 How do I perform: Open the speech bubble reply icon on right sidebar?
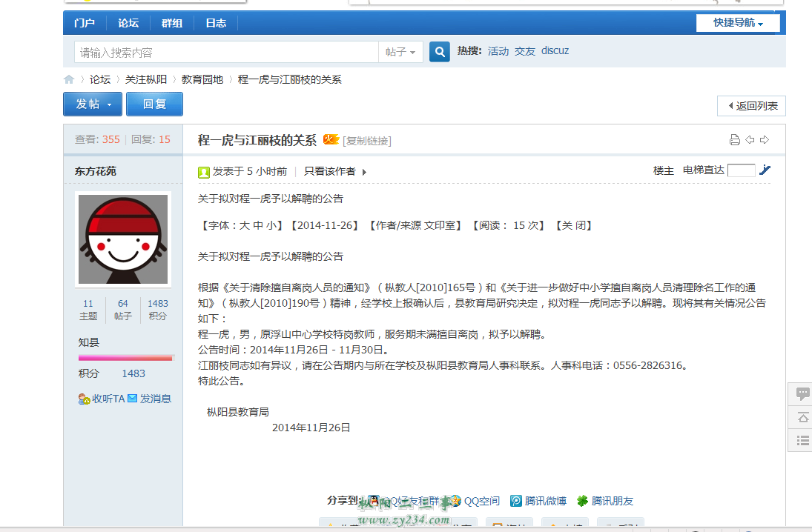coord(802,394)
